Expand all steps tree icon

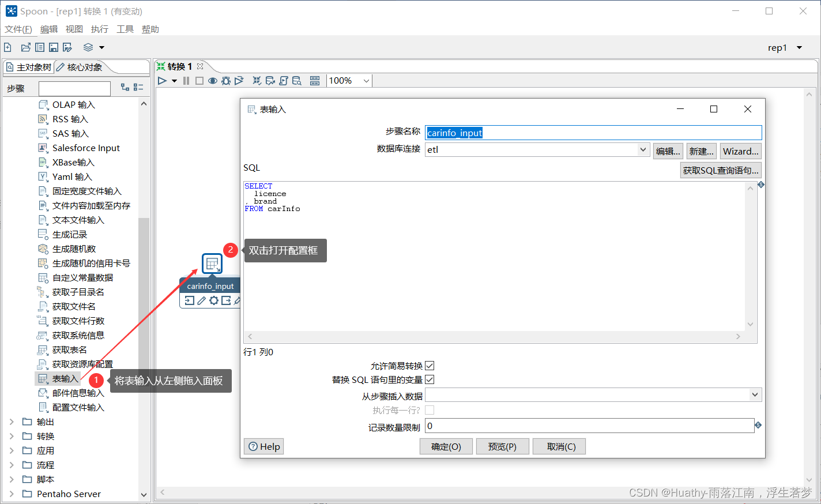(x=125, y=87)
